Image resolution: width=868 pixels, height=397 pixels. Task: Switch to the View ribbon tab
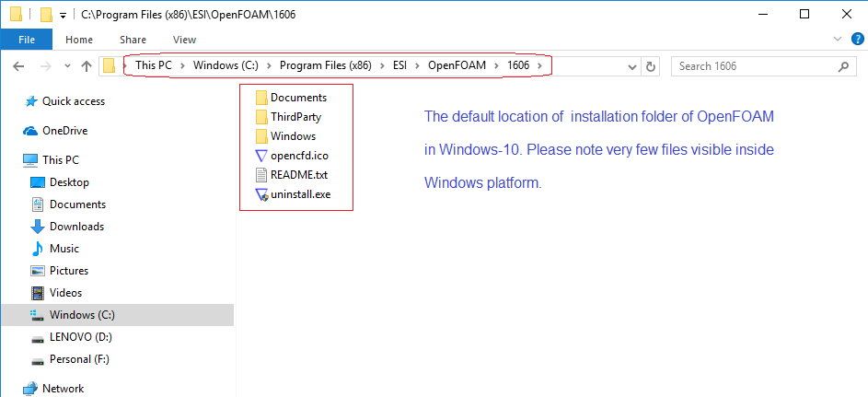pos(184,40)
